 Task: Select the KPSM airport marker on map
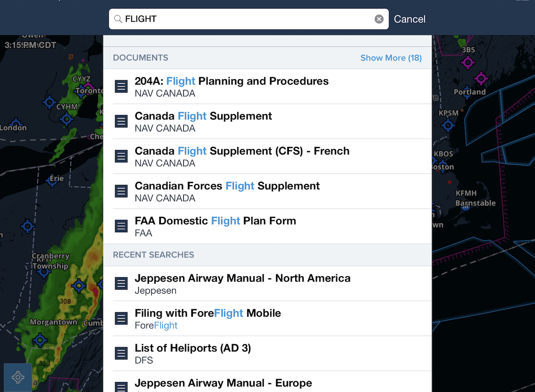pos(448,124)
